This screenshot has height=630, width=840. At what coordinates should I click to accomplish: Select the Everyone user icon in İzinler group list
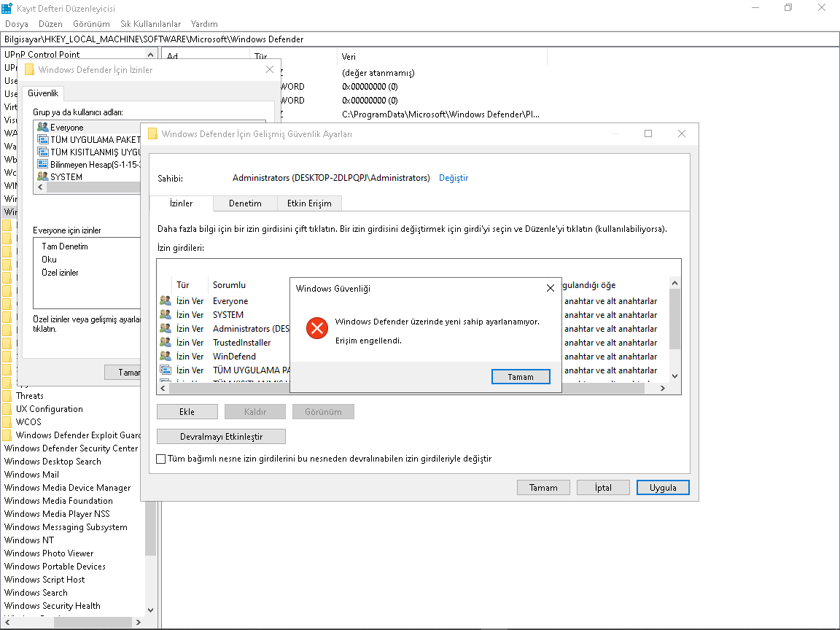tap(43, 128)
